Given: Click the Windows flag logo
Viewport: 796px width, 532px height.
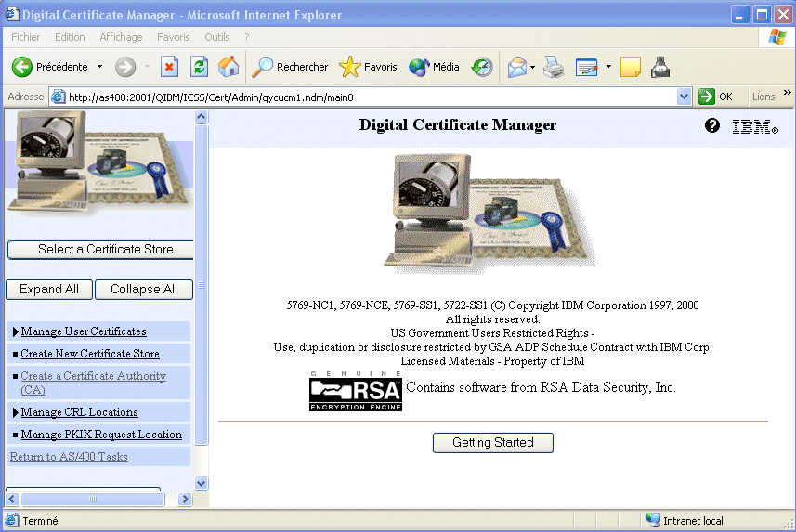Looking at the screenshot, I should point(777,37).
